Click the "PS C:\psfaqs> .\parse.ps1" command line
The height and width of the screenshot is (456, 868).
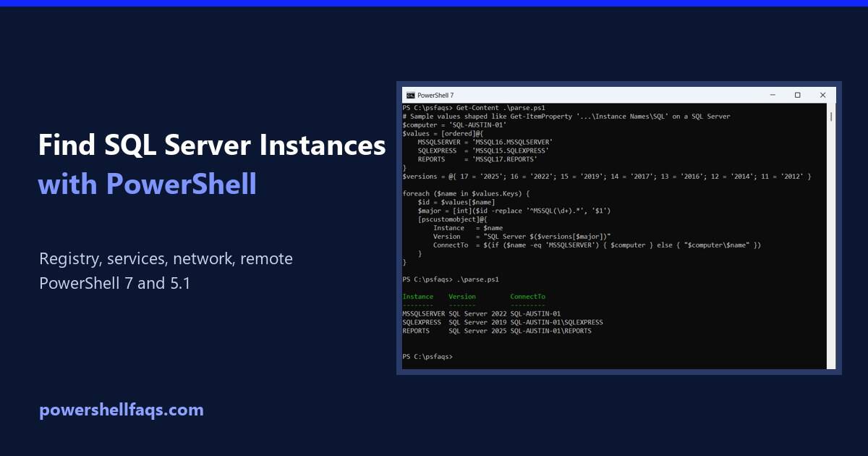pyautogui.click(x=451, y=279)
